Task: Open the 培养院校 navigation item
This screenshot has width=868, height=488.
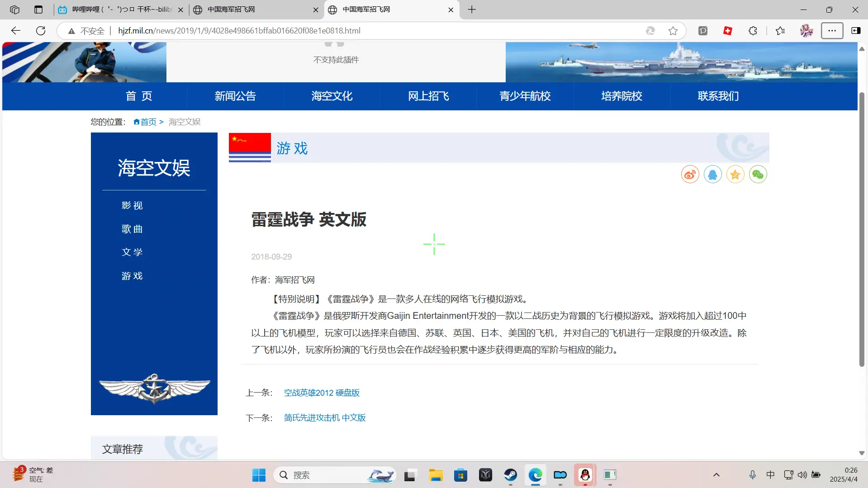Action: click(x=621, y=96)
